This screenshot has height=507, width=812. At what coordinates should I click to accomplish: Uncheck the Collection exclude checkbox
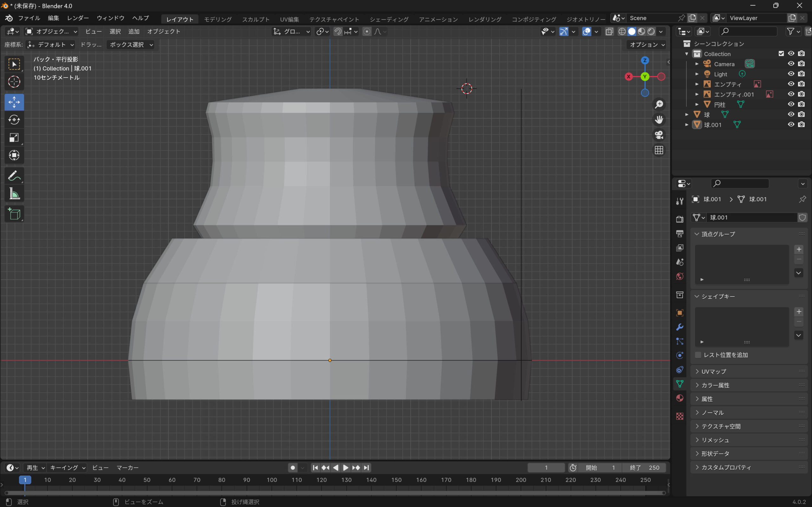781,54
